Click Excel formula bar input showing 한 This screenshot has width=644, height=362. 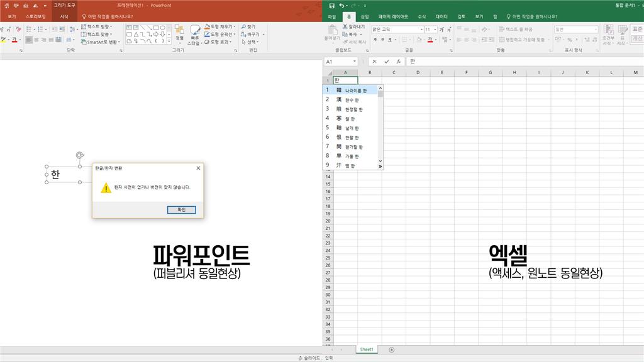525,62
